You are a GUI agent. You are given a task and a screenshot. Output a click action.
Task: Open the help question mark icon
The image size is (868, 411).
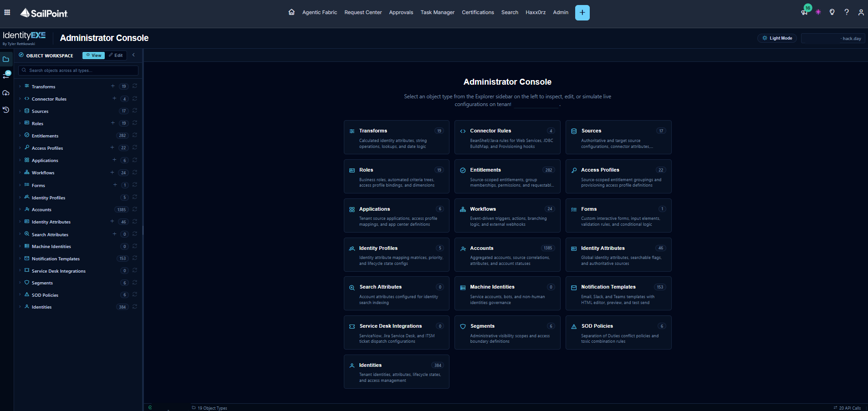click(847, 12)
